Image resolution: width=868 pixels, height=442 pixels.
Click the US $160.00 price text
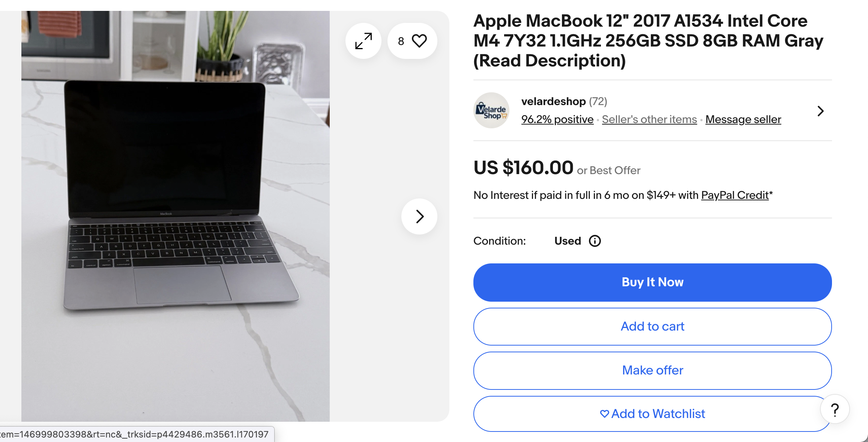pyautogui.click(x=523, y=168)
